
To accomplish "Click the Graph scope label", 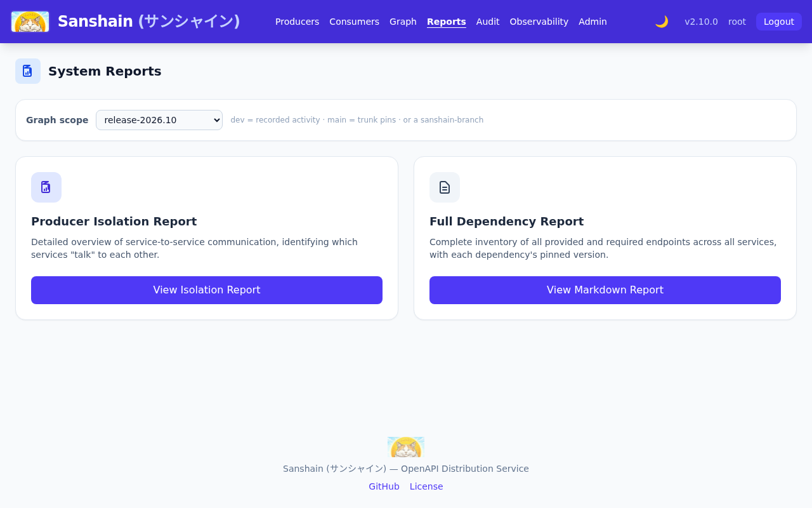I will pyautogui.click(x=57, y=120).
